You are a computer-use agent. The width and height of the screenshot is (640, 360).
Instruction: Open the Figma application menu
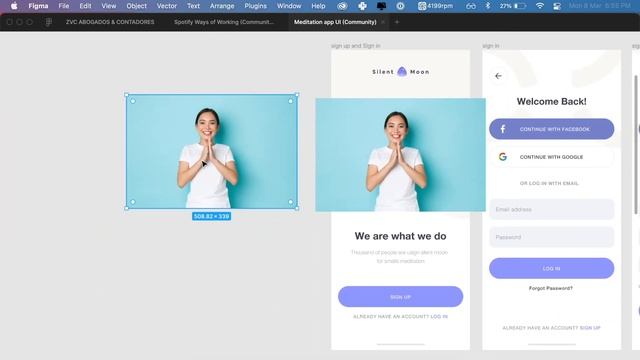click(38, 6)
